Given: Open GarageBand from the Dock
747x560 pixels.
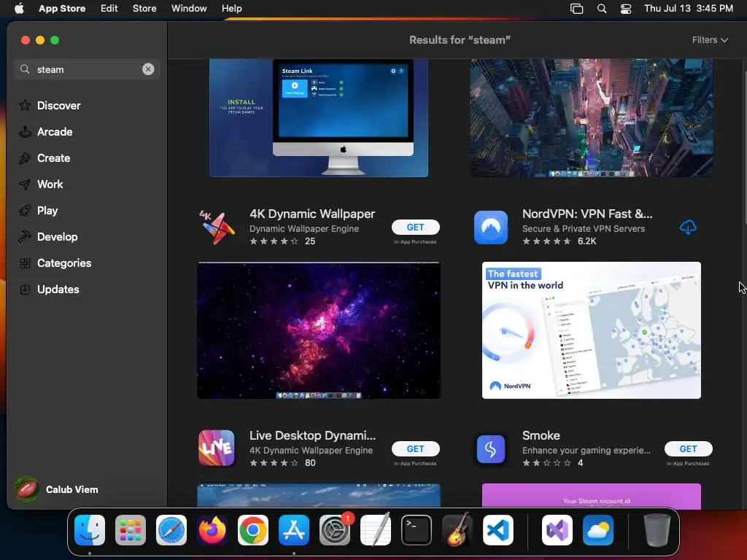Looking at the screenshot, I should point(457,530).
